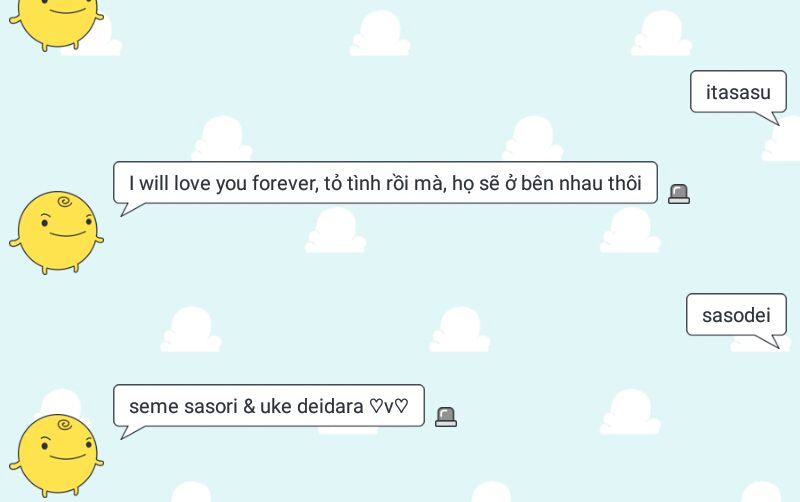The height and width of the screenshot is (502, 800).
Task: Click the swirl curl on the bottom SimSimi's head
Action: pos(65,424)
